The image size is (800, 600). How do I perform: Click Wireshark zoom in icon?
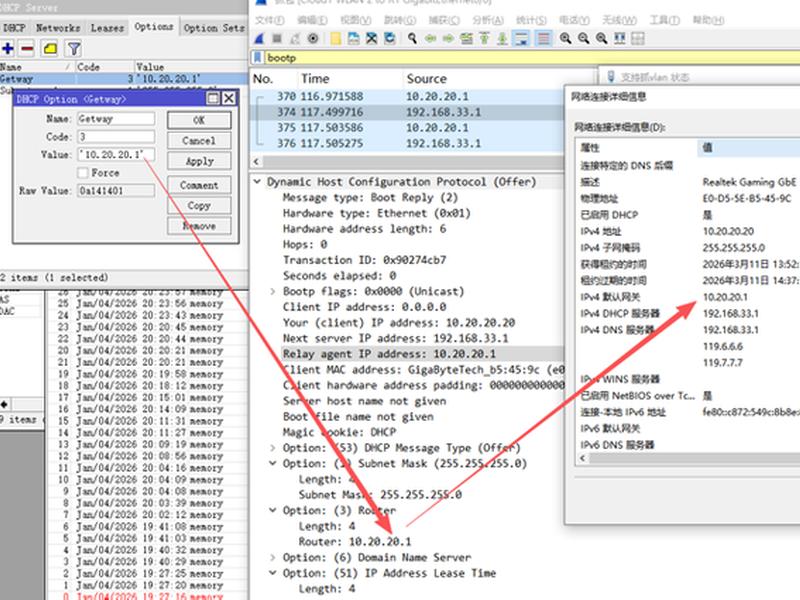pyautogui.click(x=565, y=38)
